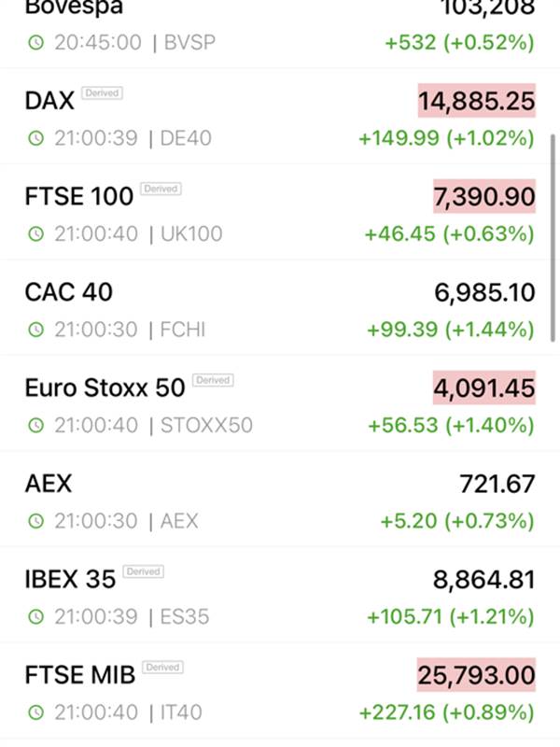Screen dimensions: 560x747
Task: Click the Derived badge next to IBEX 35
Action: tap(144, 571)
